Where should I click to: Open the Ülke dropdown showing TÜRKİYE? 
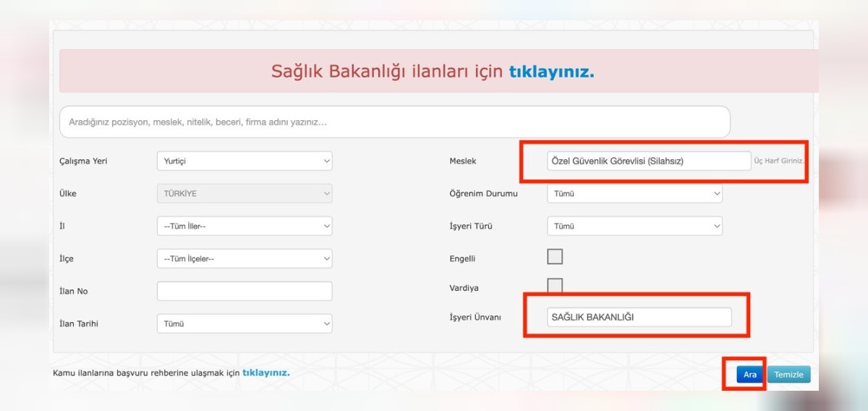244,194
